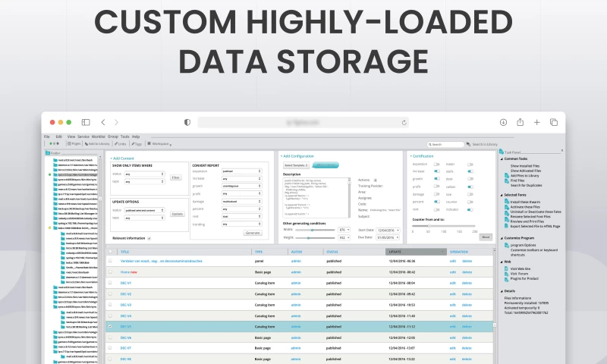Toggle the expansion certification switch
607x364 pixels.
coord(437,164)
